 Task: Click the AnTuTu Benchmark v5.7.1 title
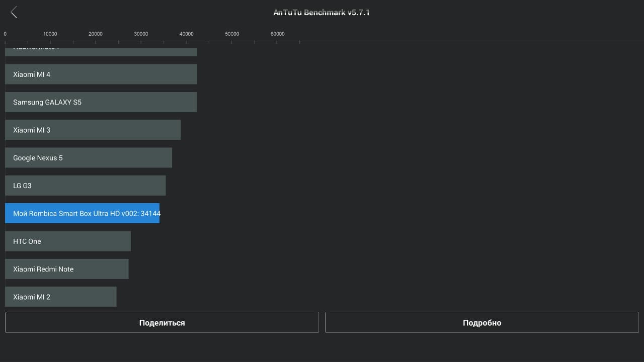pyautogui.click(x=321, y=13)
